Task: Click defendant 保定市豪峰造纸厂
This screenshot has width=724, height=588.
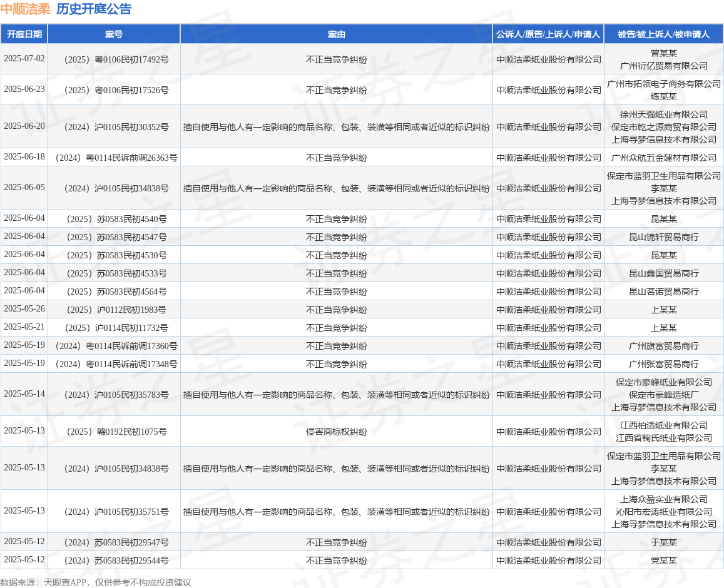Action: click(663, 395)
